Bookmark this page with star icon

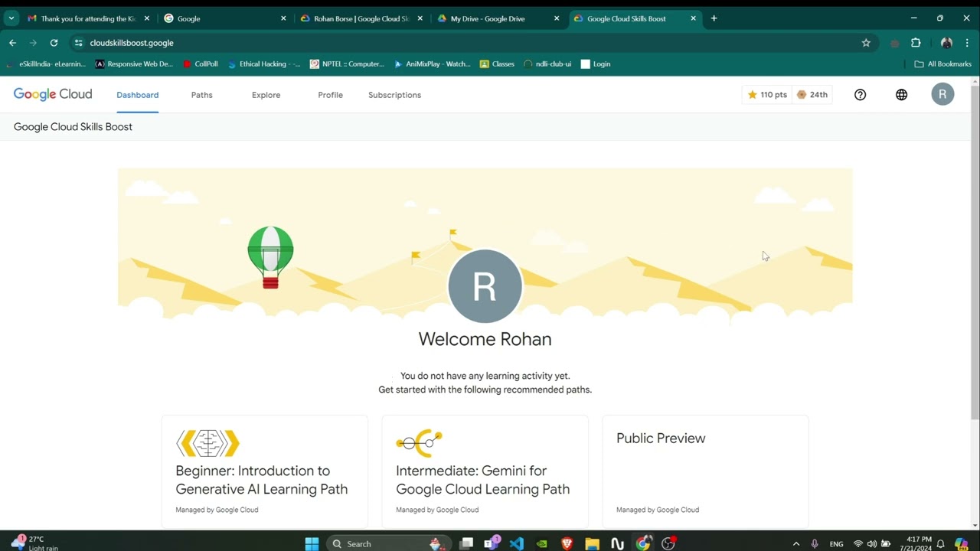(x=866, y=43)
